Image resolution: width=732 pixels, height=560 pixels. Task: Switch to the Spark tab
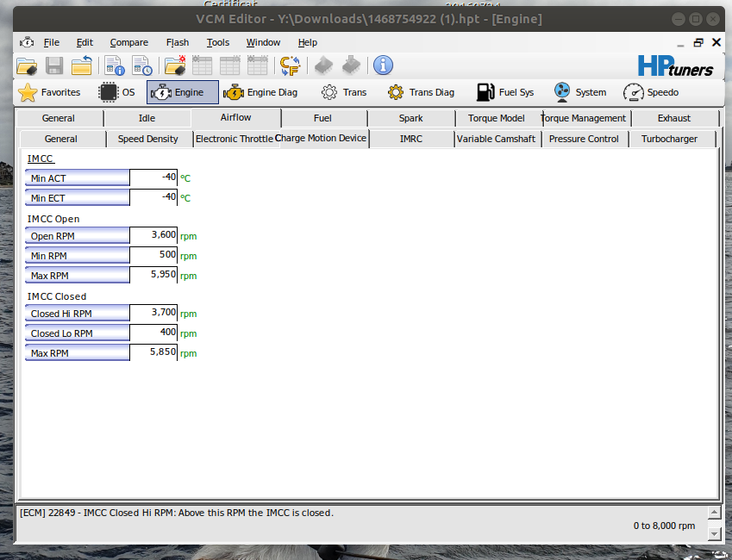coord(411,118)
